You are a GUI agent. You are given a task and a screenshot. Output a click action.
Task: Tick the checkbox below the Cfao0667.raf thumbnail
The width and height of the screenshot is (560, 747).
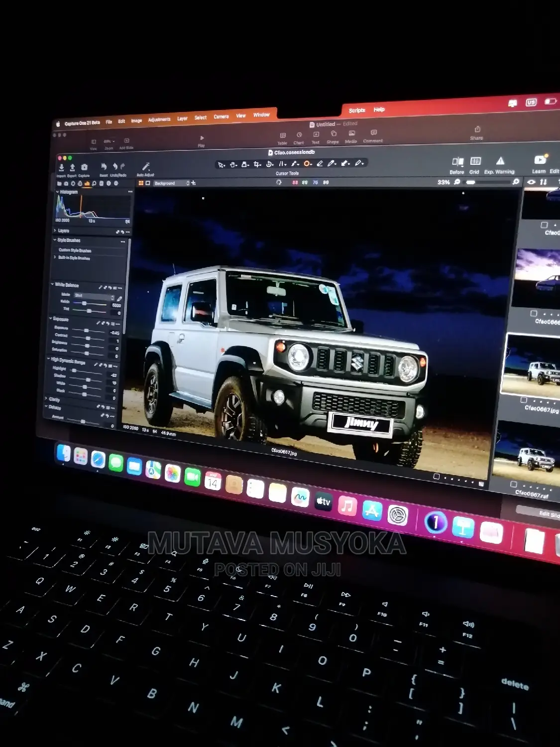[514, 484]
